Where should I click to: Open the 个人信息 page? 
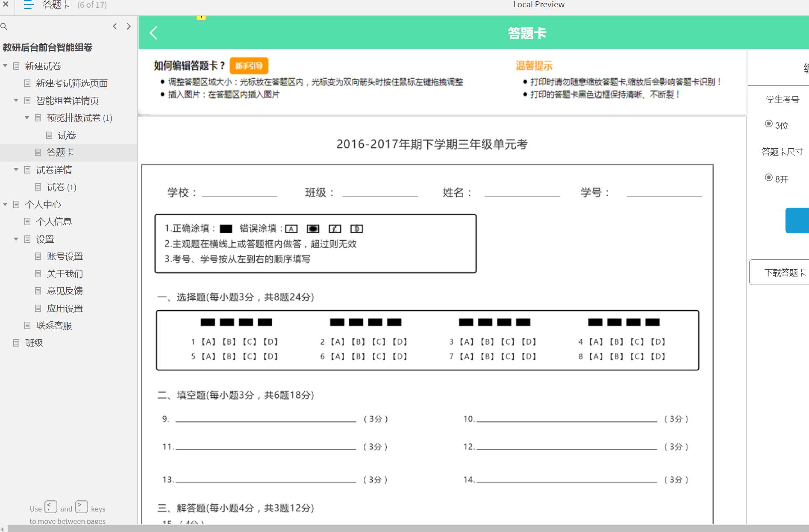54,222
